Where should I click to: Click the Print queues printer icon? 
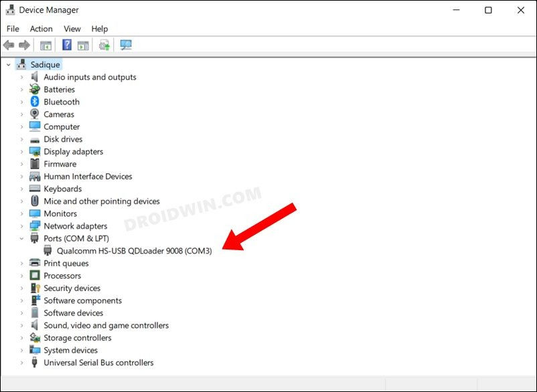click(35, 263)
